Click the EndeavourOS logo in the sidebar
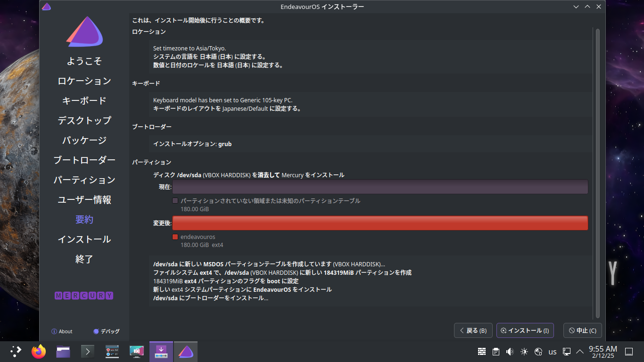Screen dimensions: 644x362 (84, 32)
